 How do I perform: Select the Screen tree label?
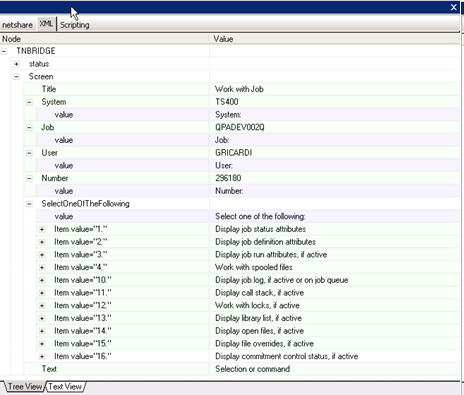click(x=41, y=77)
